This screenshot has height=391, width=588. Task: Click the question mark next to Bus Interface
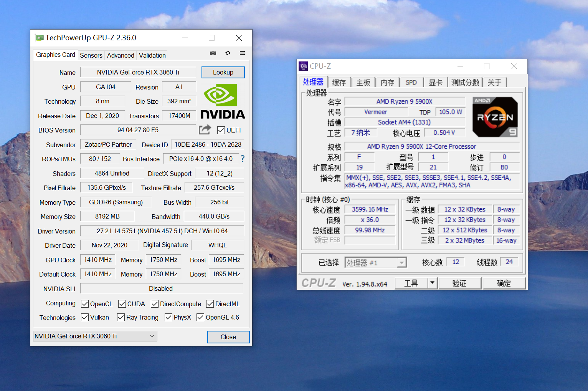tap(243, 158)
